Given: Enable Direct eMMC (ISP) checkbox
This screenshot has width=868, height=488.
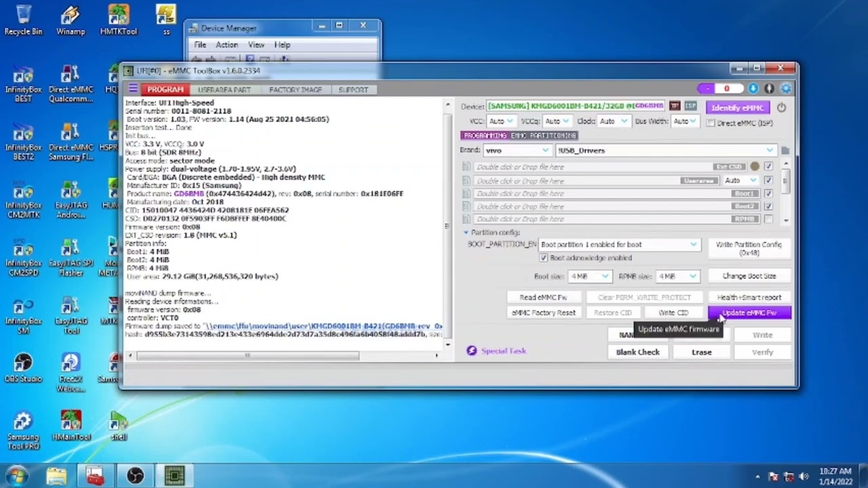Looking at the screenshot, I should coord(711,123).
